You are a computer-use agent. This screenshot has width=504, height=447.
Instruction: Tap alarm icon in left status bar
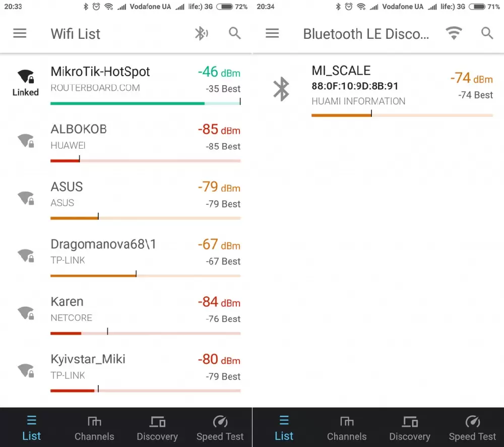(96, 7)
